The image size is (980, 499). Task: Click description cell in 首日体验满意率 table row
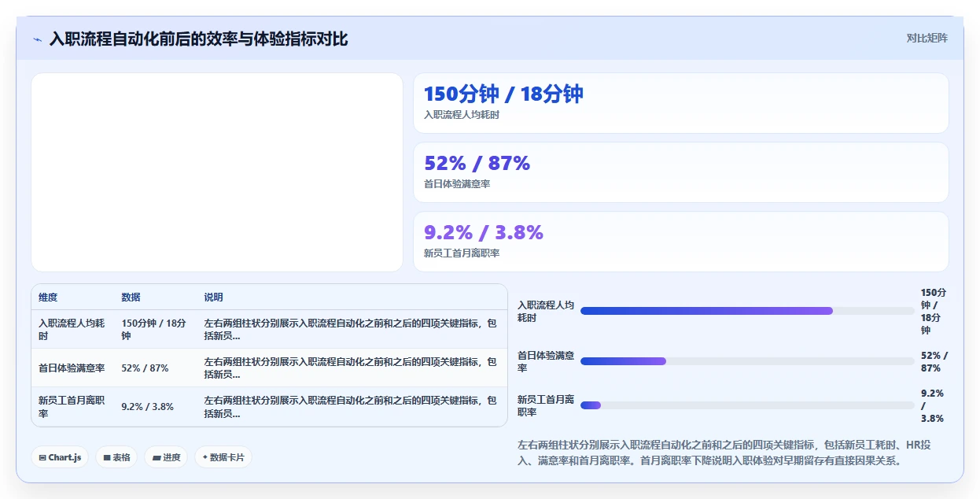click(351, 368)
